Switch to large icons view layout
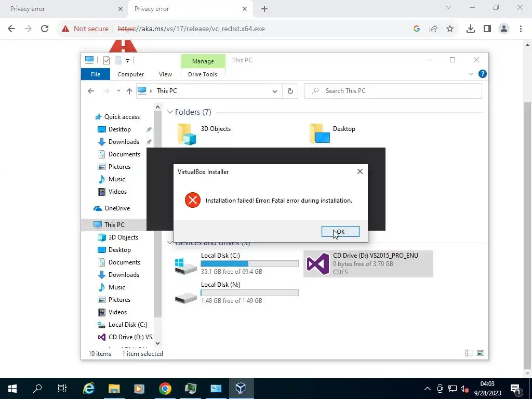The height and width of the screenshot is (399, 532). (481, 353)
